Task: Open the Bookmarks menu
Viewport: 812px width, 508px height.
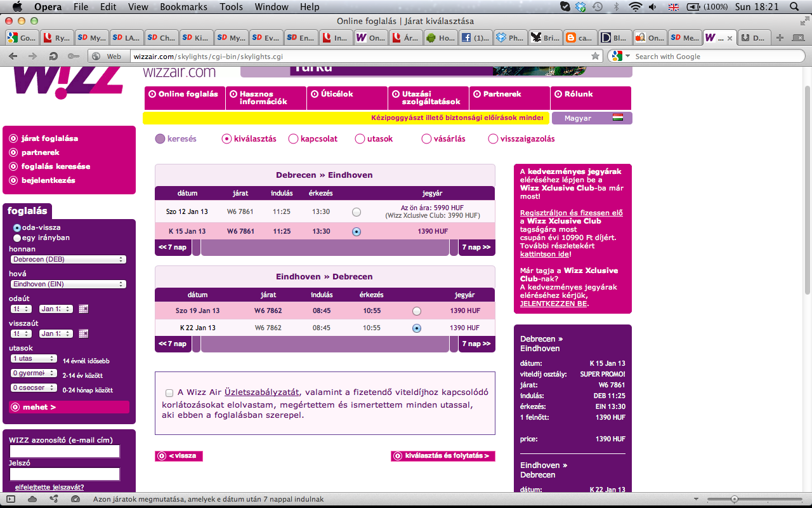Action: tap(183, 7)
